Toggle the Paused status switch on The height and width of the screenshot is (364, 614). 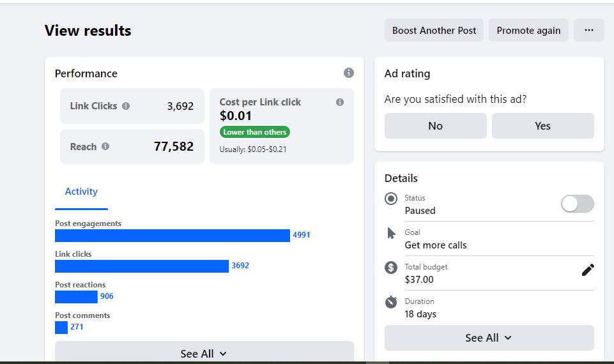(577, 204)
